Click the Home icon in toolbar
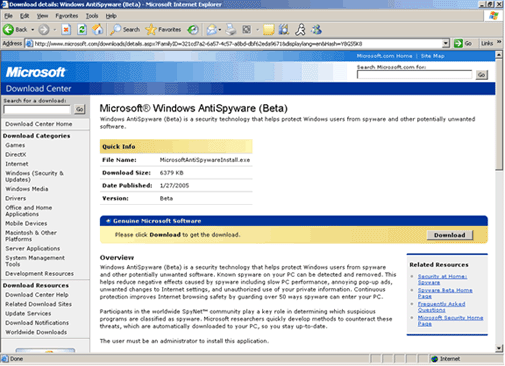The height and width of the screenshot is (366, 505). pos(98,30)
